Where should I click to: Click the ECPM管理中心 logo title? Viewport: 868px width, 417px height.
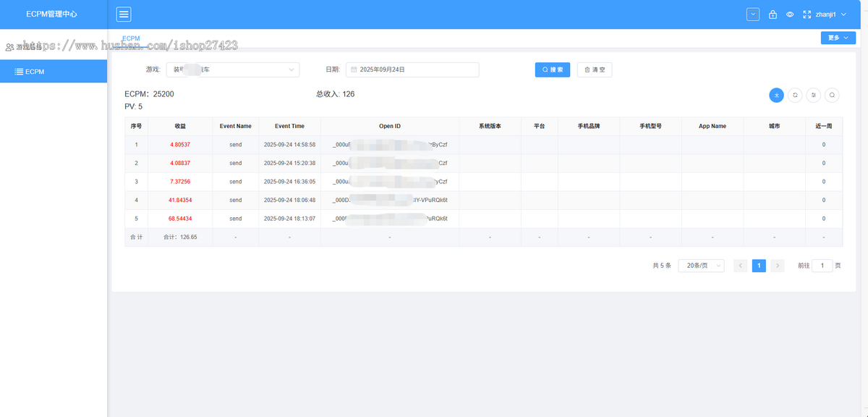click(51, 14)
